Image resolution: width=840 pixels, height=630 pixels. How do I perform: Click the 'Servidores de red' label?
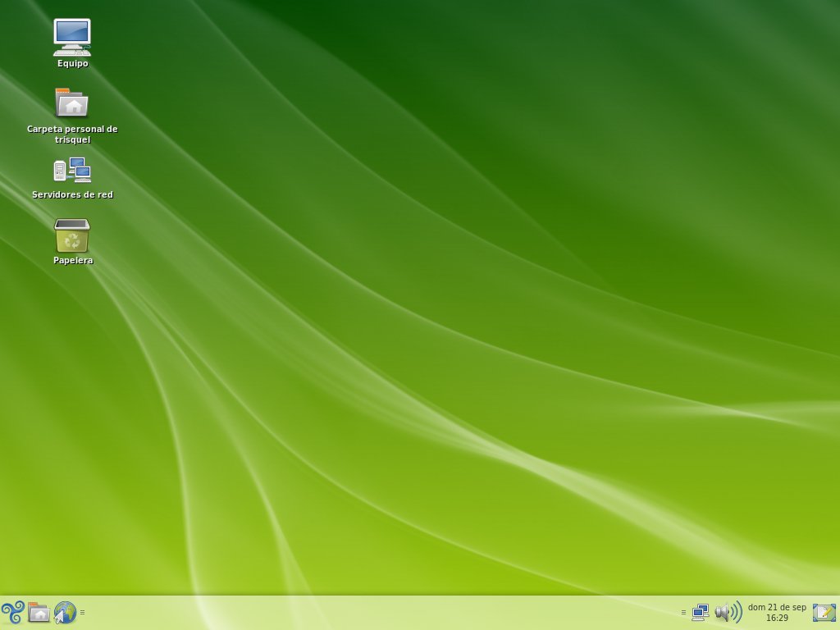pos(72,195)
